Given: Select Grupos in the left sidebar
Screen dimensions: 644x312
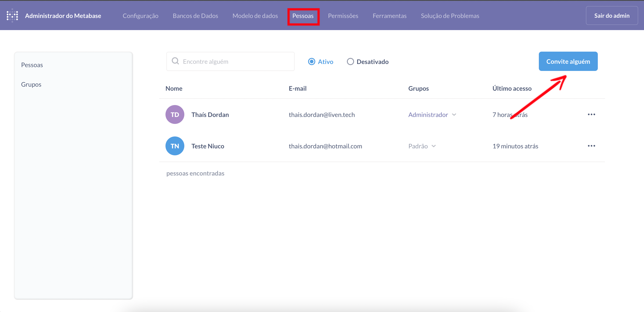Looking at the screenshot, I should (x=31, y=84).
